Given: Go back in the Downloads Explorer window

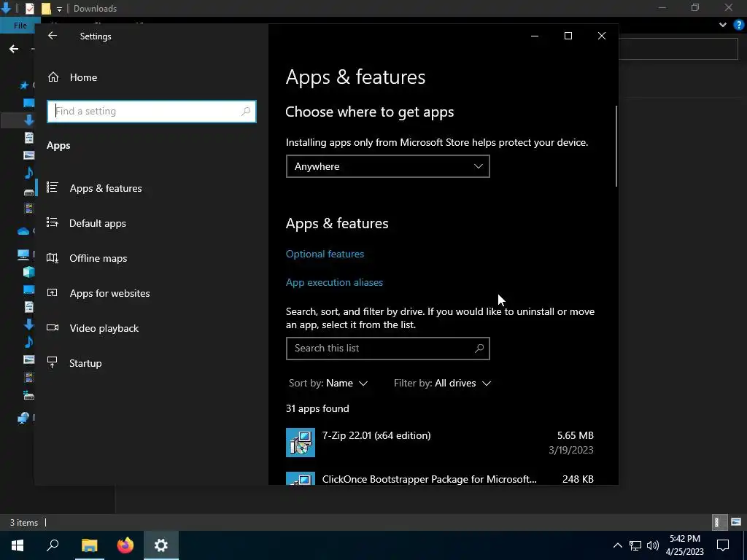Looking at the screenshot, I should tap(14, 49).
